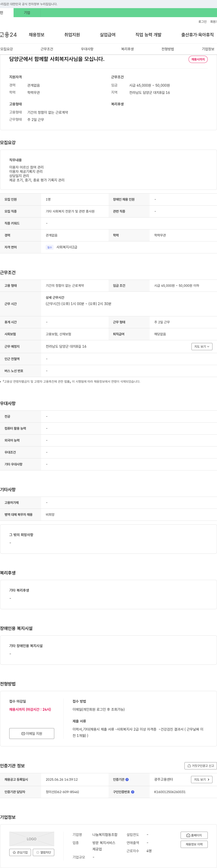This screenshot has height=868, width=217.
Task: Click the 전라남도 담양군 대치8길 16 address in 근무 예정지 row
Action: click(66, 346)
